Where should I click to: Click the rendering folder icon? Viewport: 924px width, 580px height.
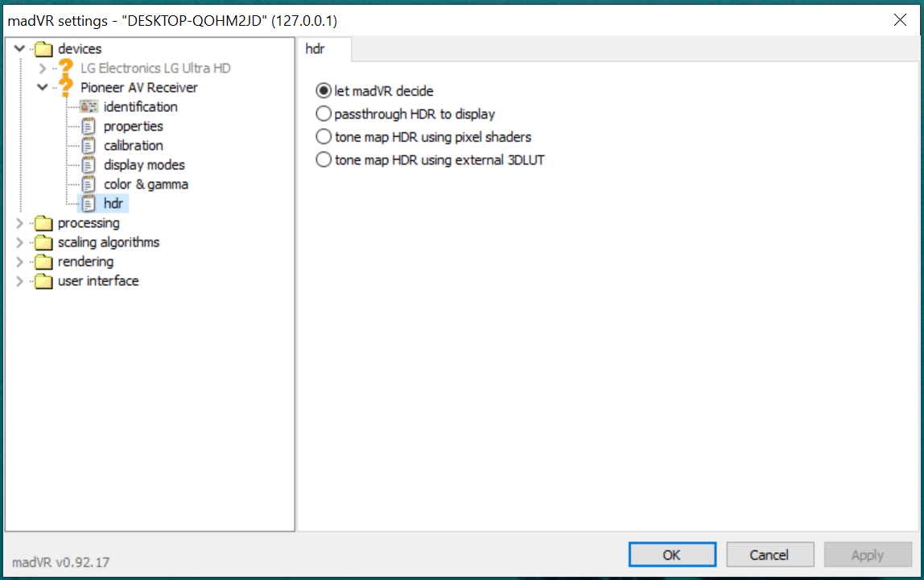coord(43,261)
